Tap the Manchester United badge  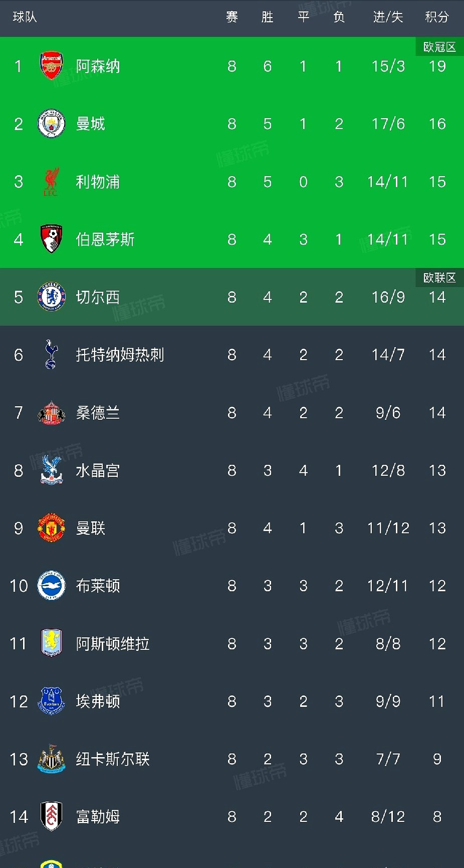51,528
